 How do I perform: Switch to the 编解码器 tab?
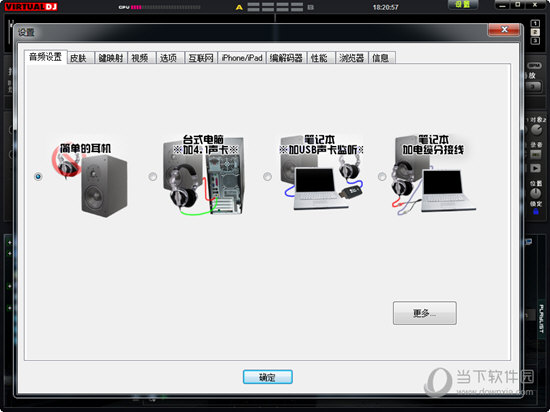point(287,58)
